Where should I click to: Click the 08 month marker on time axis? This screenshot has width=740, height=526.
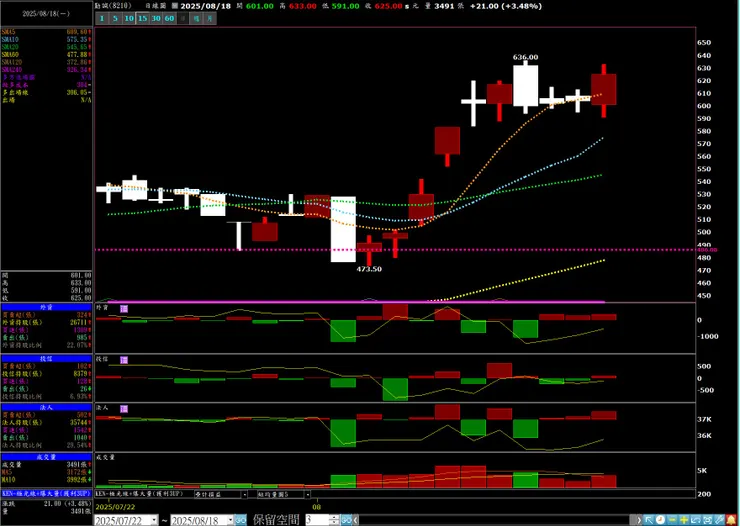point(317,507)
